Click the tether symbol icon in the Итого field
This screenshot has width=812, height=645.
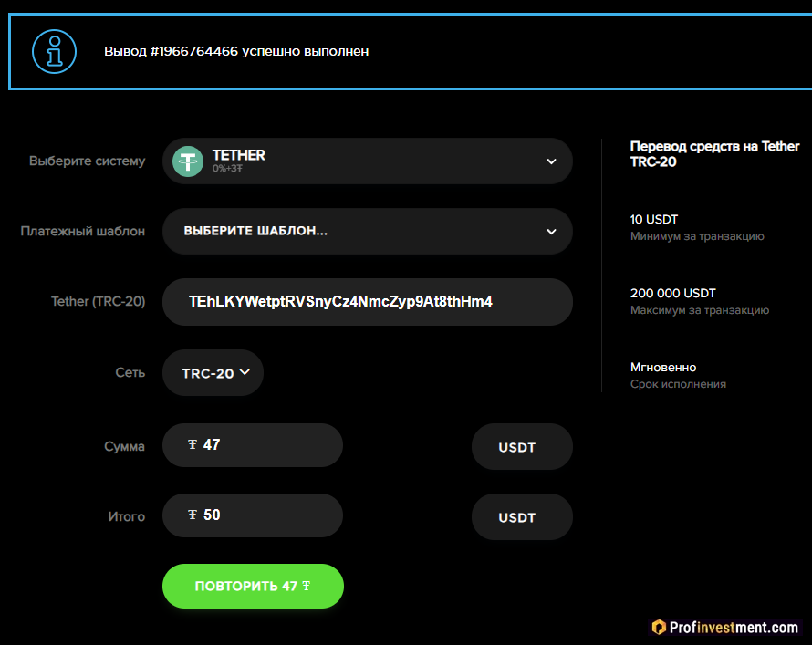[193, 515]
